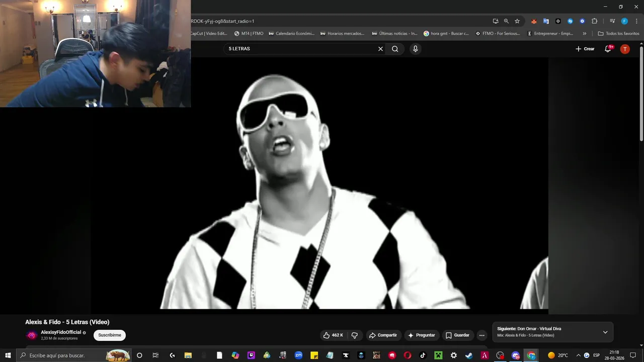Click the YouTube search magnifier button
Image resolution: width=644 pixels, height=362 pixels.
tap(395, 49)
